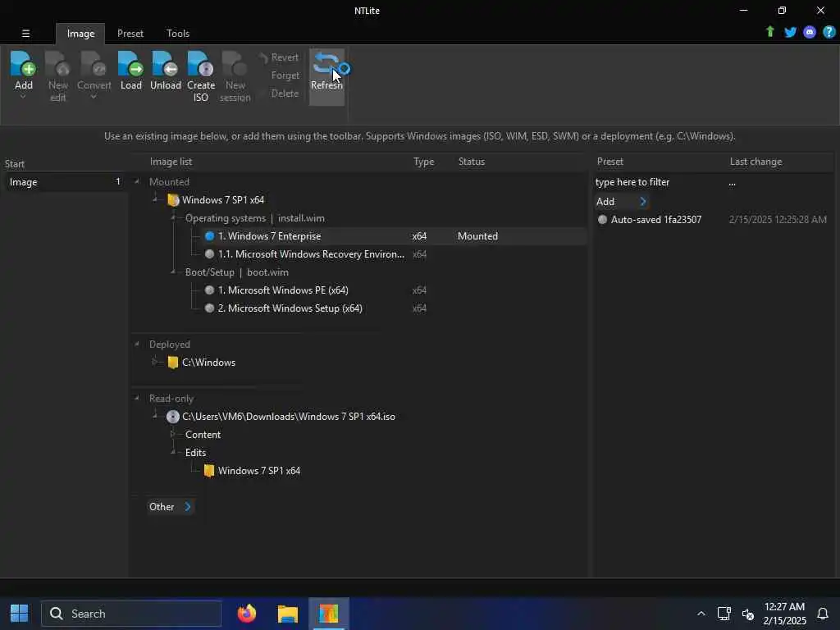Click folder icon of Windows 7 SP1 x64 under Edits
The height and width of the screenshot is (630, 840).
(209, 471)
